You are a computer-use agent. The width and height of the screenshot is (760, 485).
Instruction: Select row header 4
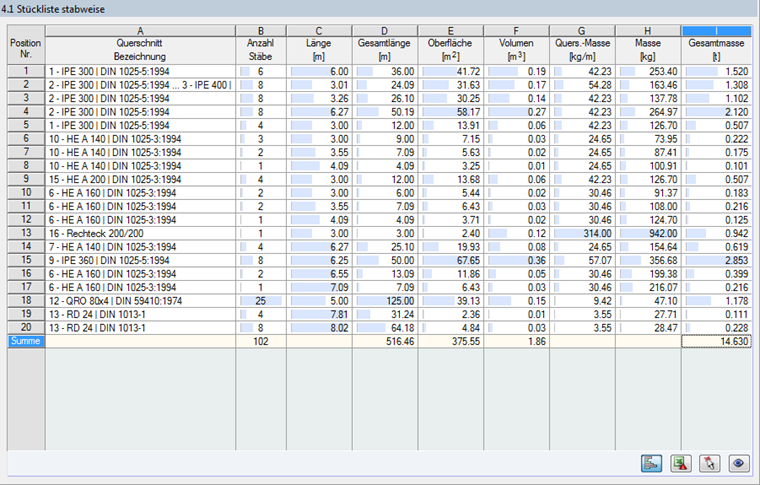point(26,112)
